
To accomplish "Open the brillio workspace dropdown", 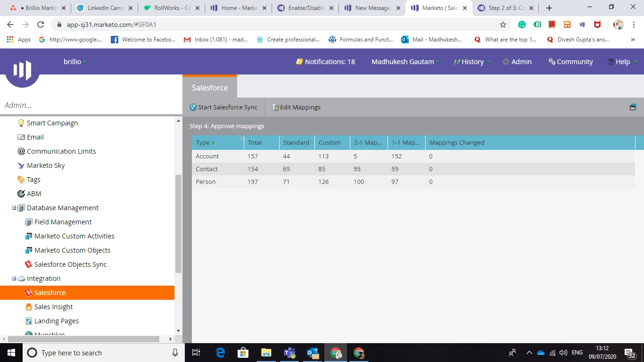I will (x=75, y=62).
